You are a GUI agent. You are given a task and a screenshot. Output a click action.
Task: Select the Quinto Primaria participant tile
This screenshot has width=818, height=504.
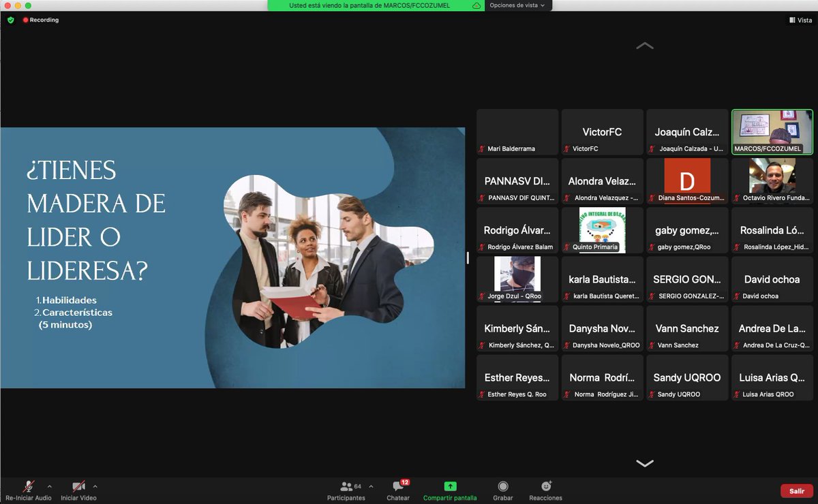[603, 230]
